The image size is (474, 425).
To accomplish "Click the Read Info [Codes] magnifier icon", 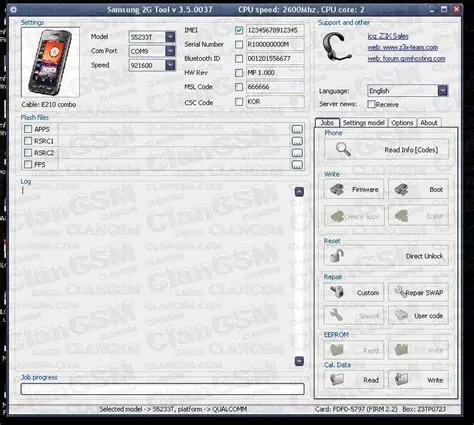I will tap(343, 149).
